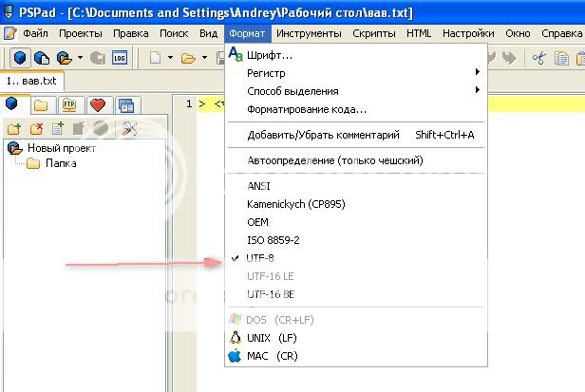
Task: Open the Поиск menu
Action: 174,33
